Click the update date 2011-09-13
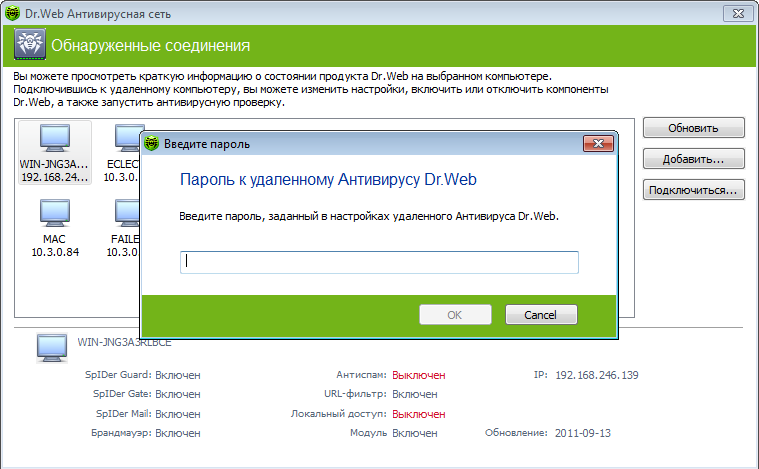Viewport: 759px width, 469px height. (584, 433)
